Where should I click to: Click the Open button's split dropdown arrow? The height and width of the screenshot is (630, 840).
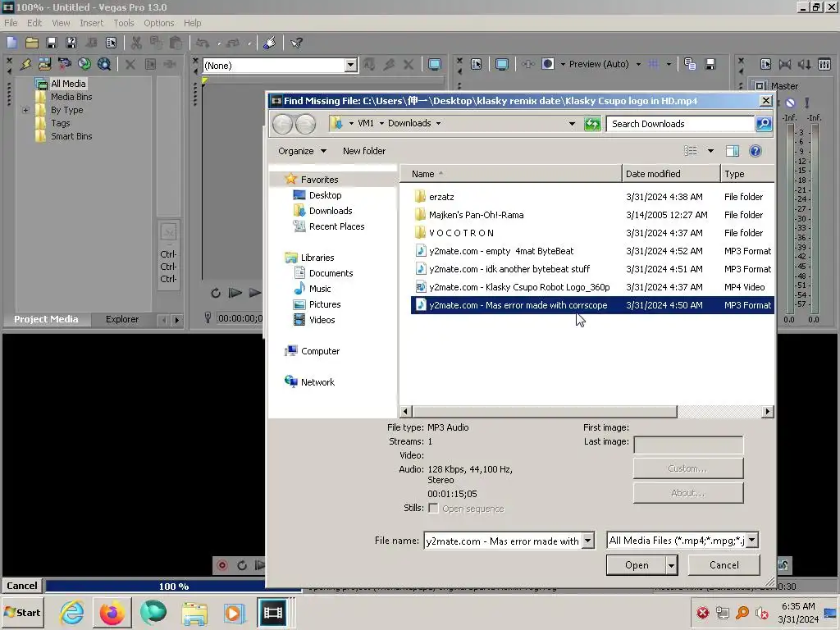[x=671, y=565]
